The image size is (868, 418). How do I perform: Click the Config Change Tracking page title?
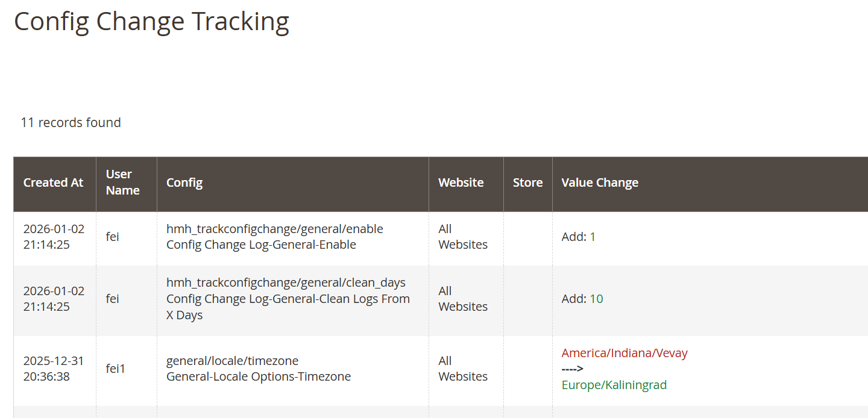click(152, 21)
